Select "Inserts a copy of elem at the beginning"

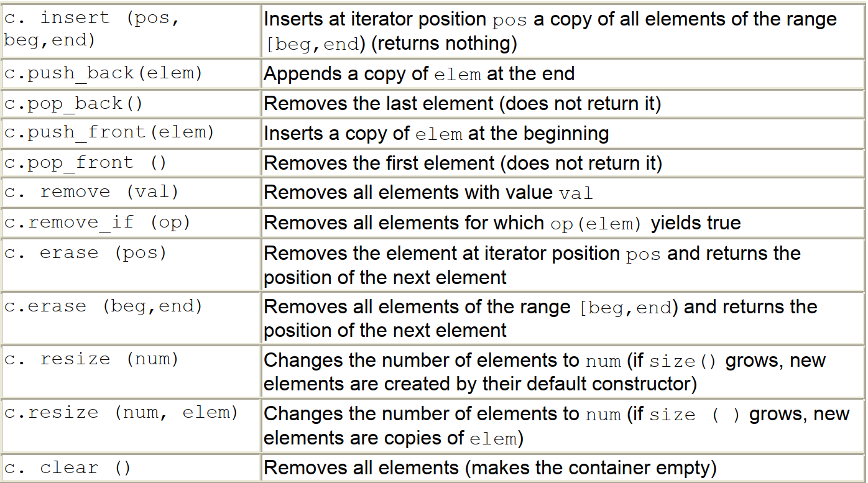point(436,133)
